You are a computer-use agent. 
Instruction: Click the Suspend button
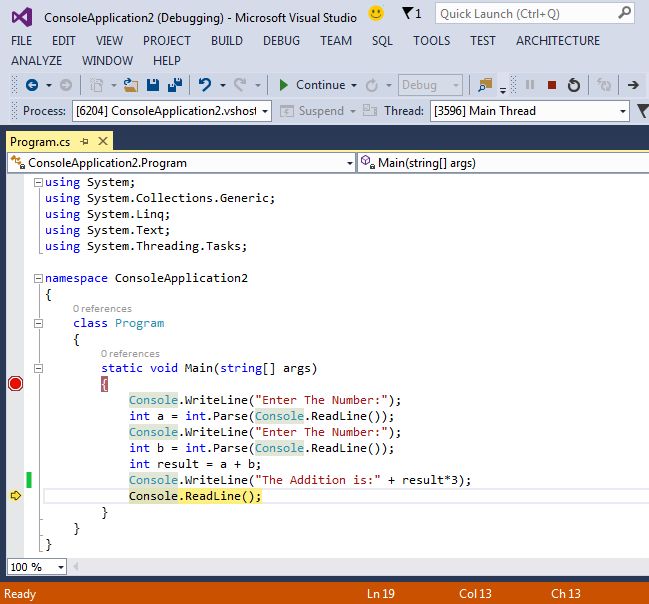coord(312,111)
